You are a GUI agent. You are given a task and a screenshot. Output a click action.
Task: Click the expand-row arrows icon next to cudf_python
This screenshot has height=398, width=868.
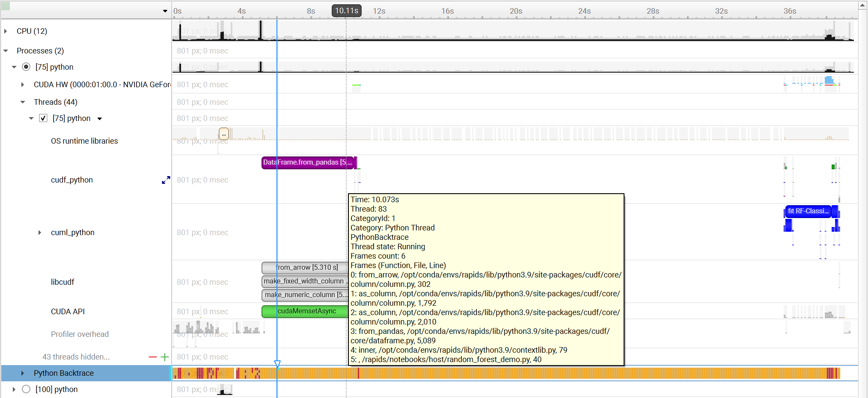coord(166,180)
